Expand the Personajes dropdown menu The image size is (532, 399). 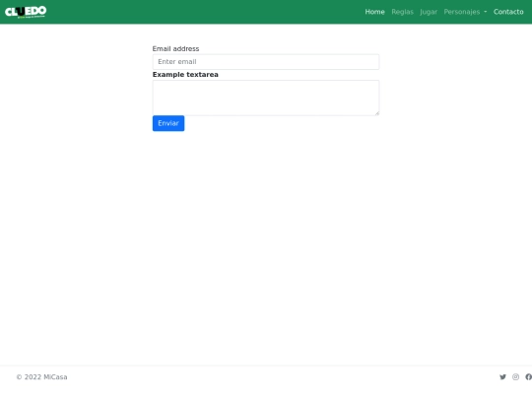pos(465,12)
